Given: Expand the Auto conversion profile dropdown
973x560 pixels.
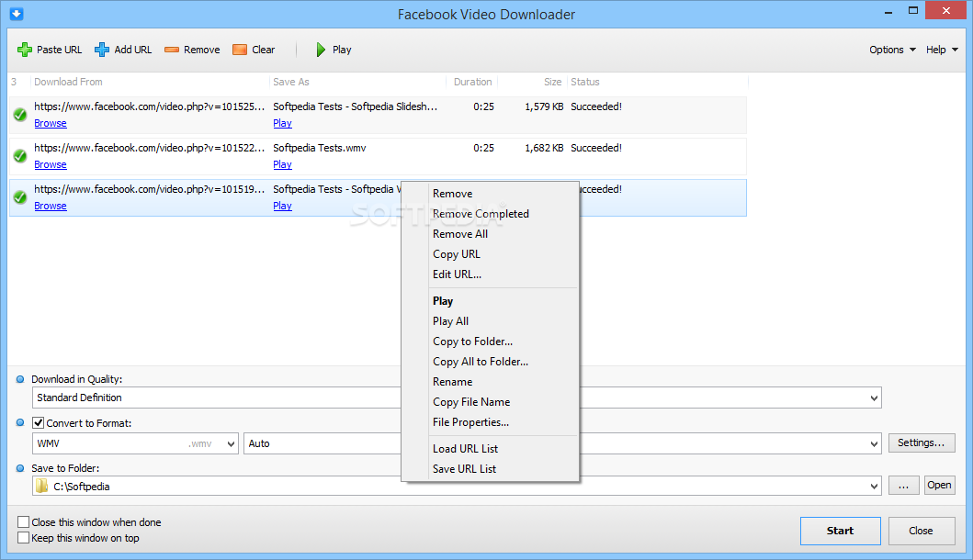Looking at the screenshot, I should coord(874,444).
